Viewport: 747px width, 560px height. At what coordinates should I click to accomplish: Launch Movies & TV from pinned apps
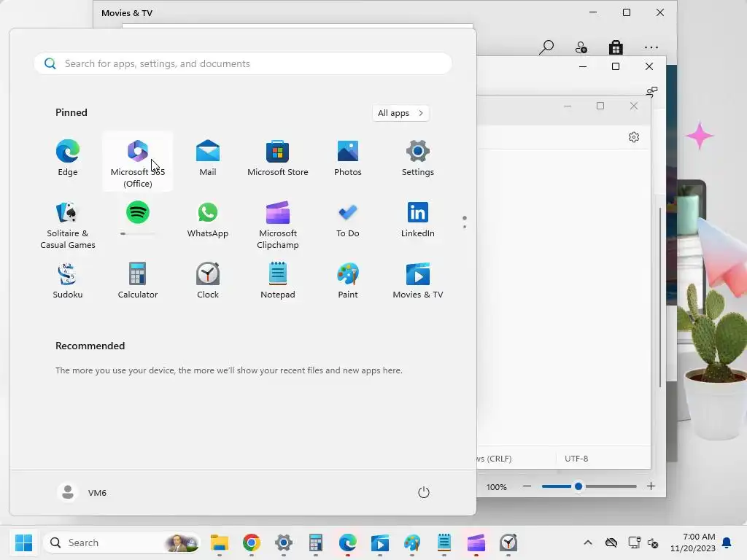coord(418,281)
